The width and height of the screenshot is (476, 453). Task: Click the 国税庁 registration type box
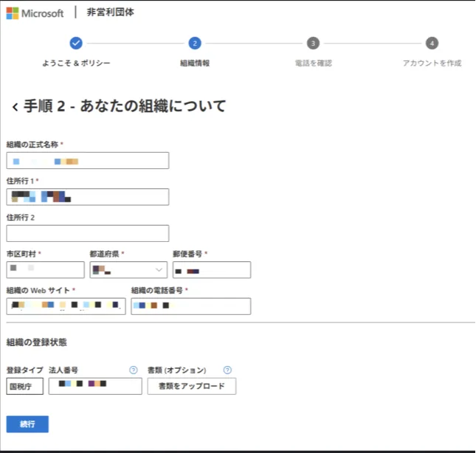(x=25, y=386)
